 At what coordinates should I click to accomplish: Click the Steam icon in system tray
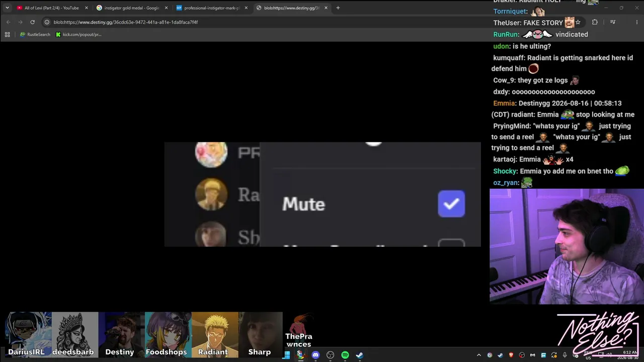point(500,355)
